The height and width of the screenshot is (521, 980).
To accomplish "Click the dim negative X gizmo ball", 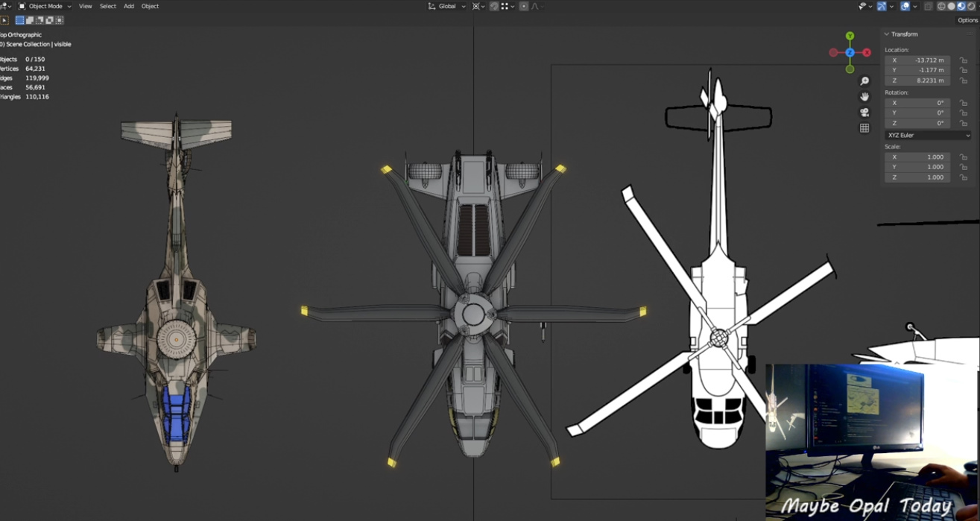I will pos(833,52).
